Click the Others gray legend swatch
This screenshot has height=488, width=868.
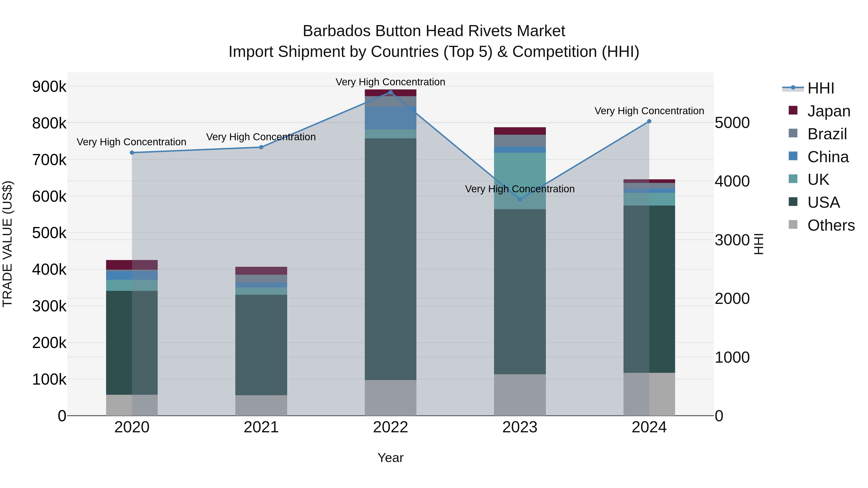[793, 224]
